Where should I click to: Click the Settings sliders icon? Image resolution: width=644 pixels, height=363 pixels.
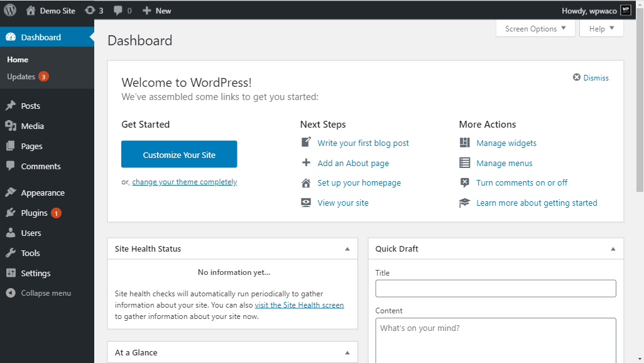tap(11, 273)
